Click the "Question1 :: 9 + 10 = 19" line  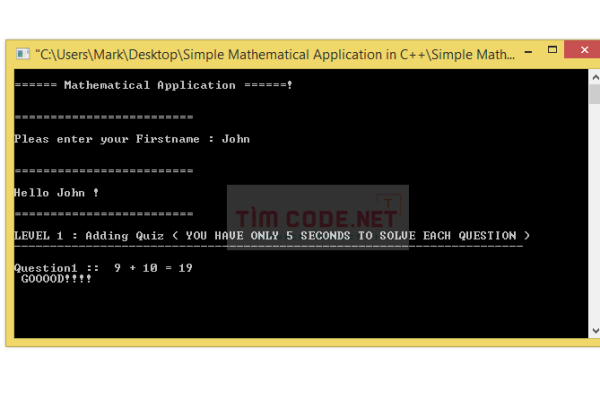[103, 268]
